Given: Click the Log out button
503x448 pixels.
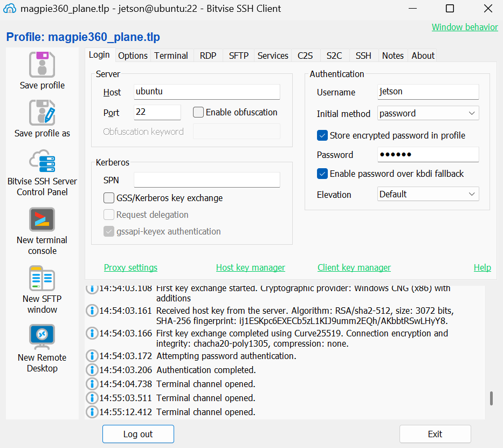Looking at the screenshot, I should (x=138, y=434).
